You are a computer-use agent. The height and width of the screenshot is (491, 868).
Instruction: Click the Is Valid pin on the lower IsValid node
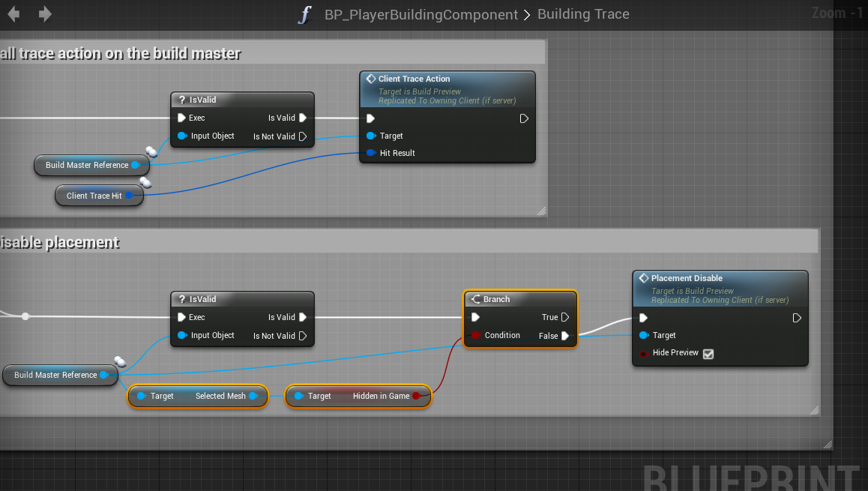303,317
